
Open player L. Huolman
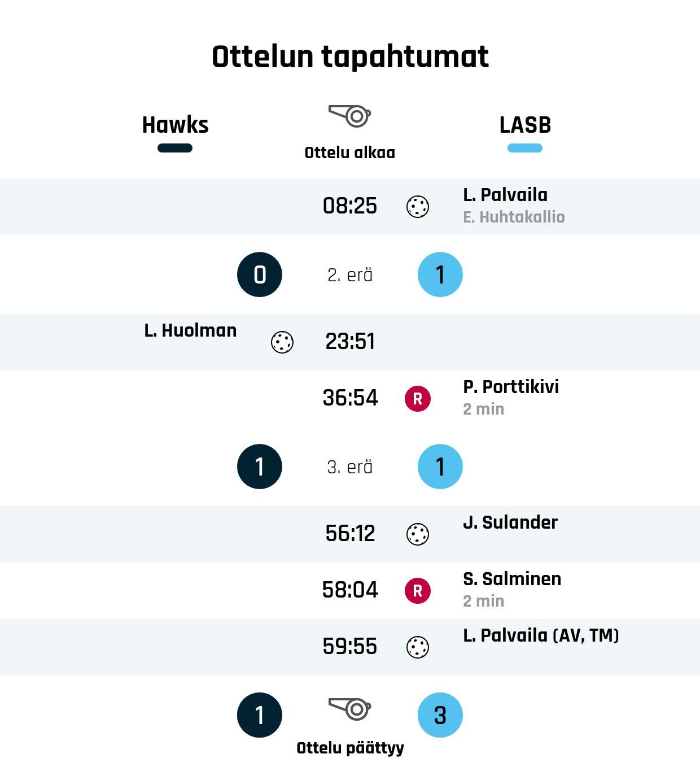[190, 330]
